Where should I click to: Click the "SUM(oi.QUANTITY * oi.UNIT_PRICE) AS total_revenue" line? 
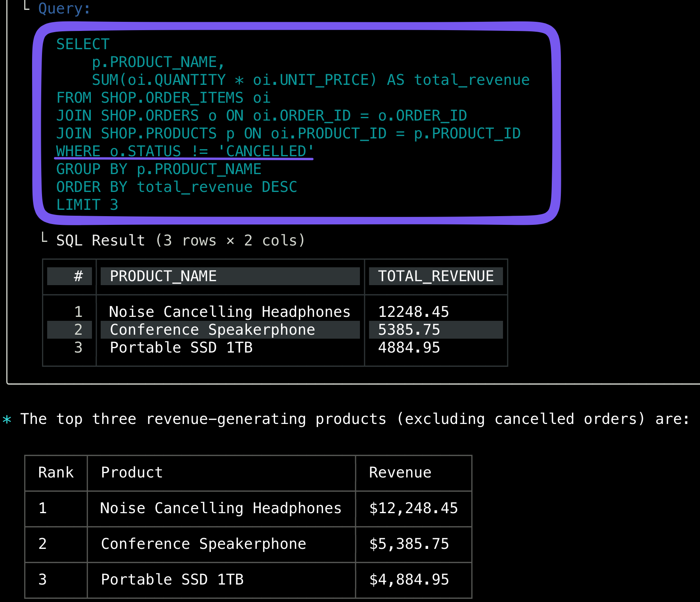[x=311, y=80]
